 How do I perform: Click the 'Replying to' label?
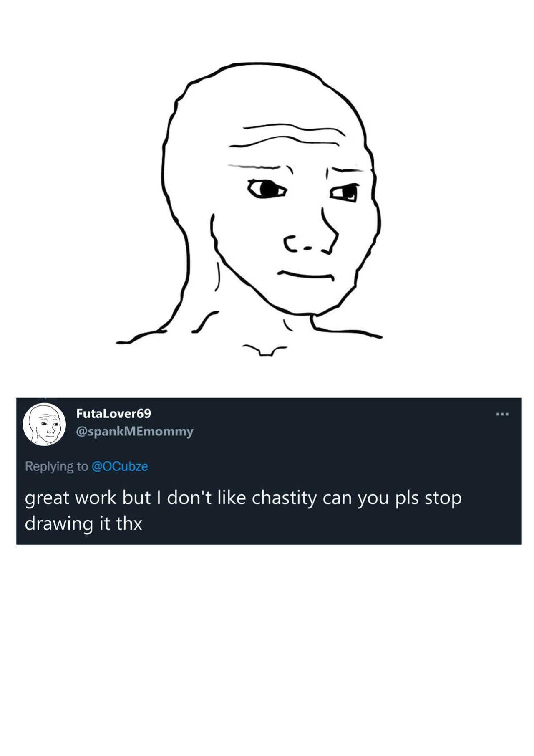56,466
